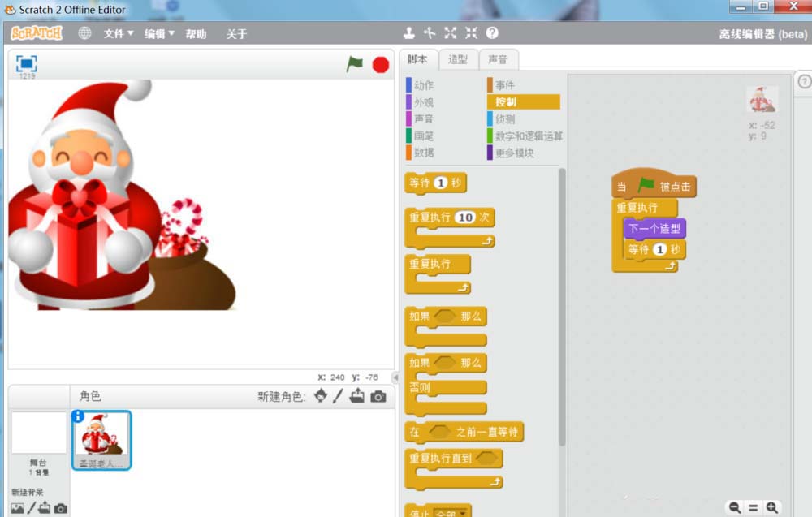Start the project with green flag

click(355, 64)
